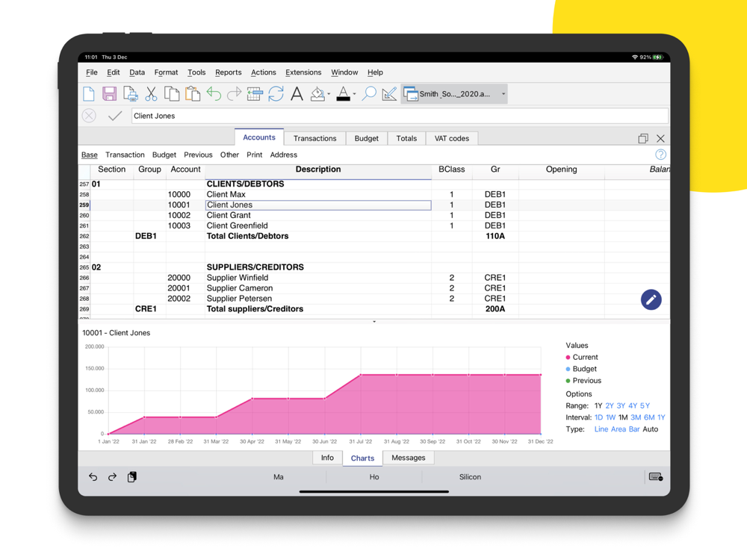Insert rows with the table icon

255,94
